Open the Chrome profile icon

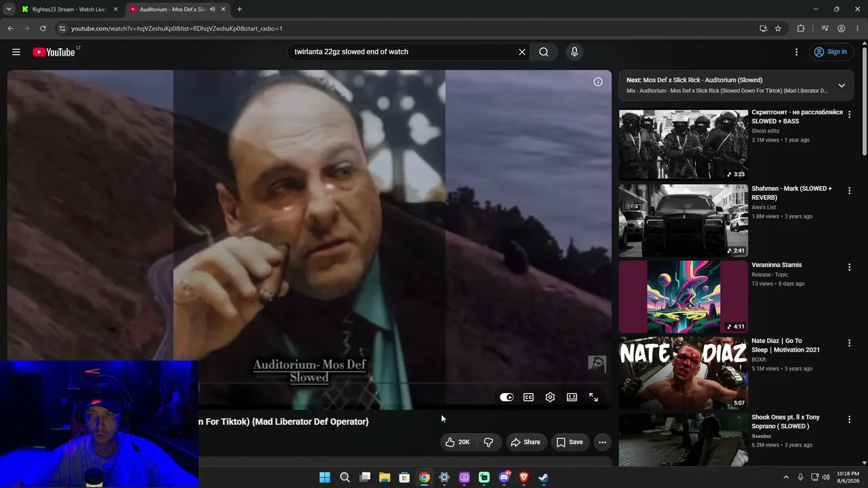841,28
